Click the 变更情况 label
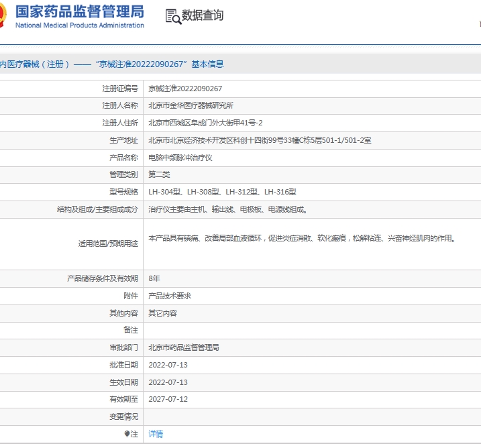The image size is (481, 448). 124,416
